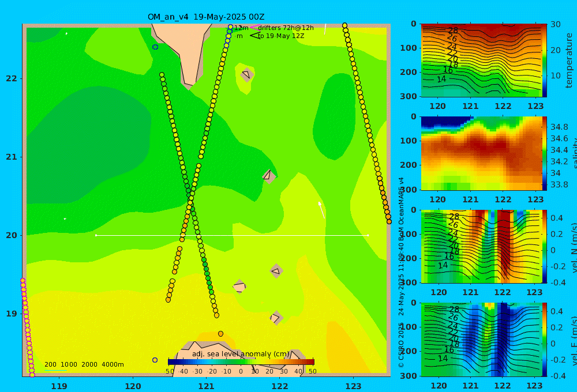Image resolution: width=577 pixels, height=392 pixels.
Task: Click the "BoM OceanMAPS v4" credit text
Action: 402,209
